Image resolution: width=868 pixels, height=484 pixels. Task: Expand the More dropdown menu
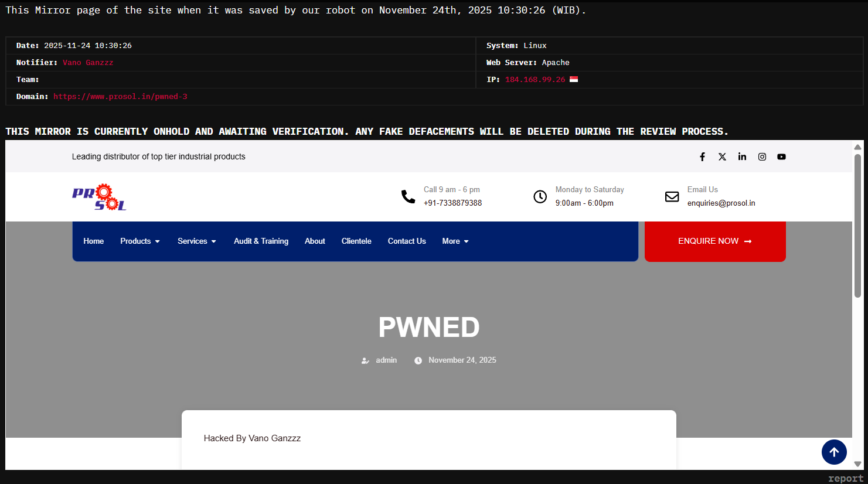pos(455,241)
